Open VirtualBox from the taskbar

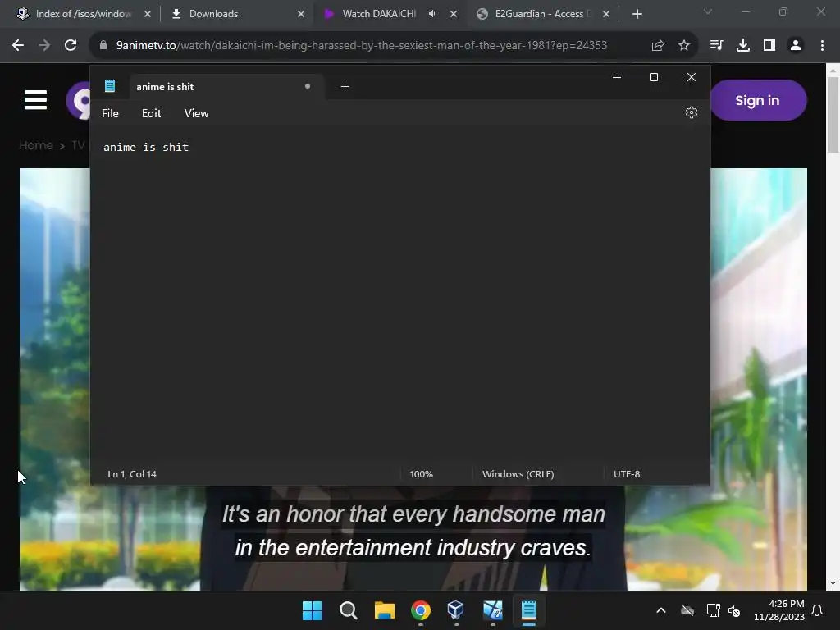pos(456,610)
